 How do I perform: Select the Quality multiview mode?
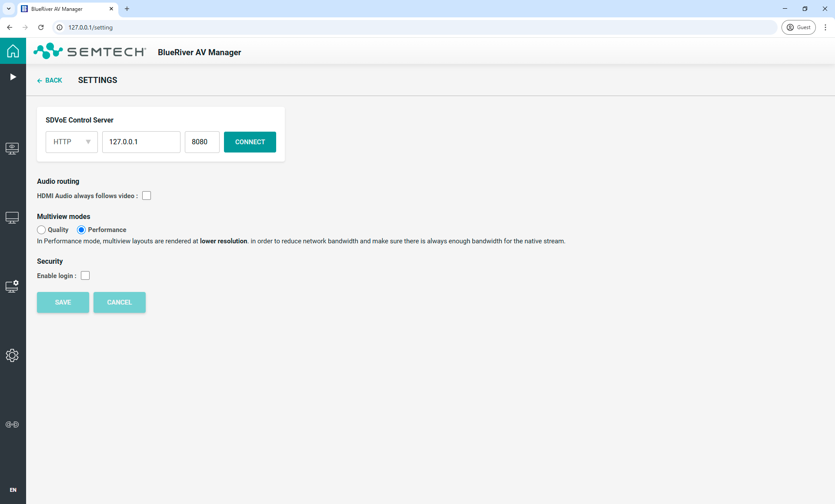pyautogui.click(x=41, y=230)
